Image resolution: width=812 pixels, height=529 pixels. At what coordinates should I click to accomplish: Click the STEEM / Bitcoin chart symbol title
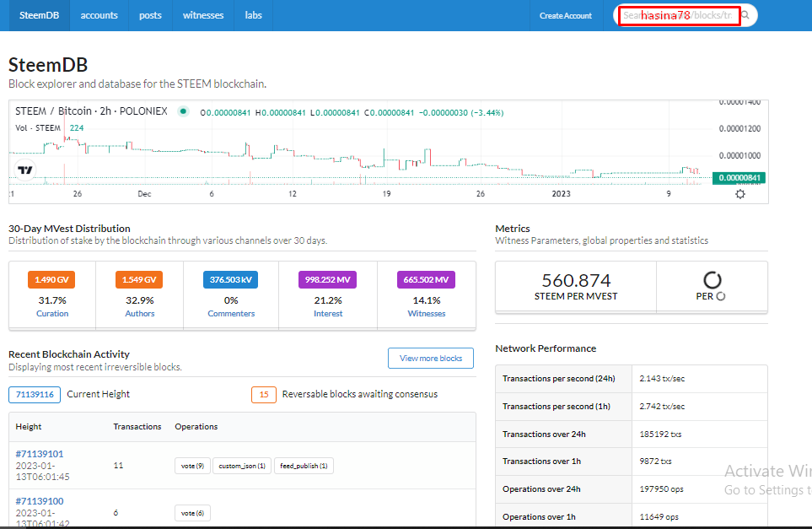pos(91,111)
